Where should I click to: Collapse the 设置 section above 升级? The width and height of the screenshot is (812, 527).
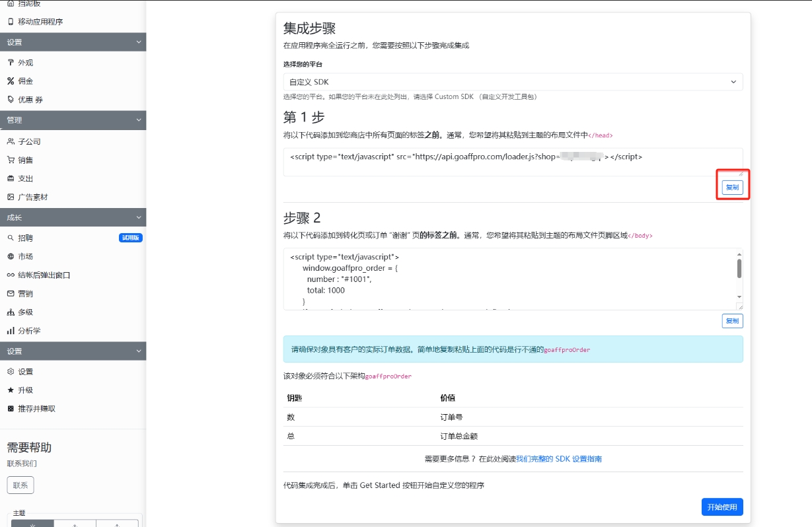tap(73, 351)
